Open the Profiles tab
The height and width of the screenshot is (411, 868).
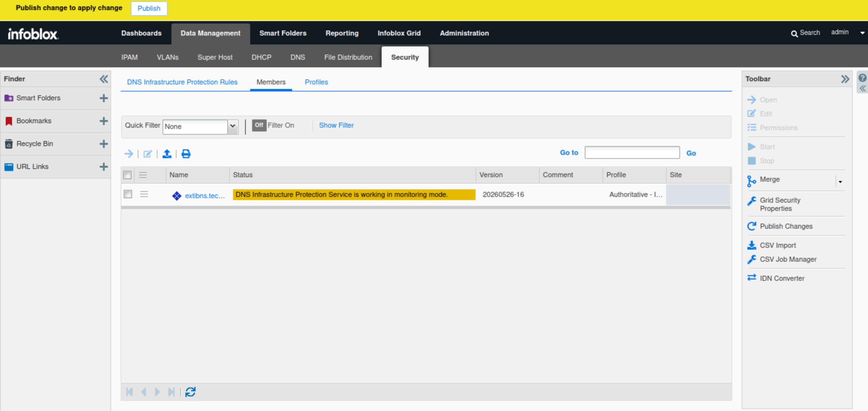(x=316, y=82)
